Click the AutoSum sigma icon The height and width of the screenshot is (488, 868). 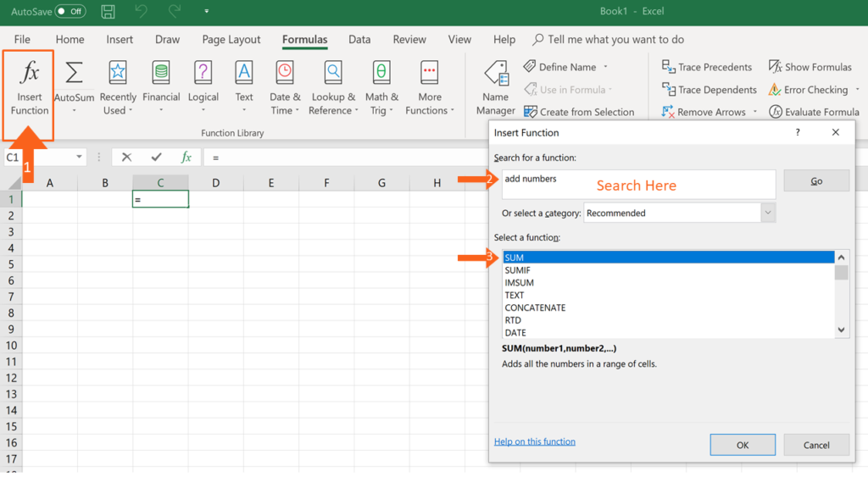click(74, 73)
